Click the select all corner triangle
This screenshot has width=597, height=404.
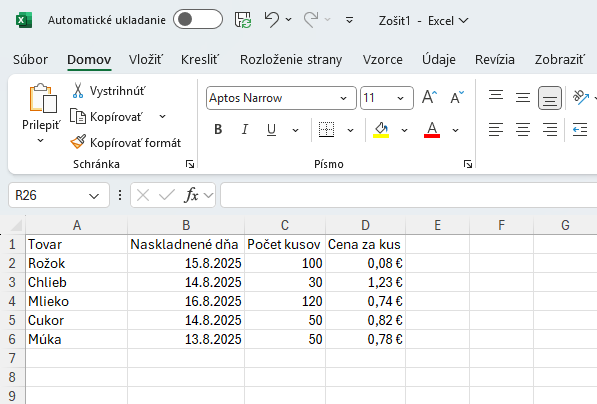[x=16, y=225]
